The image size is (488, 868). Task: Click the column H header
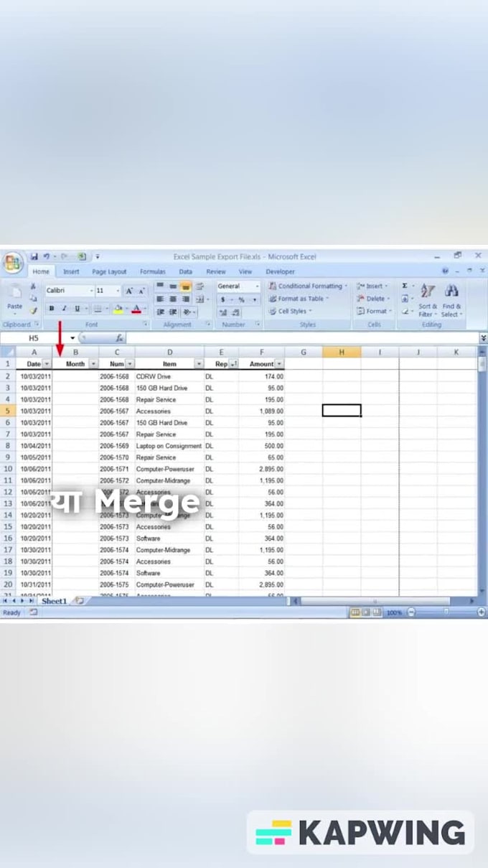(342, 352)
